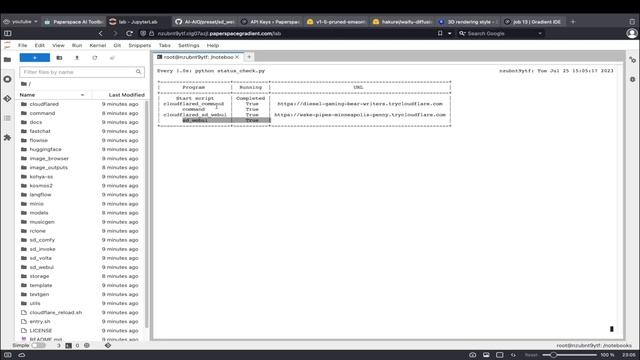Open the Snippets menu
640x360 pixels.
click(x=140, y=45)
